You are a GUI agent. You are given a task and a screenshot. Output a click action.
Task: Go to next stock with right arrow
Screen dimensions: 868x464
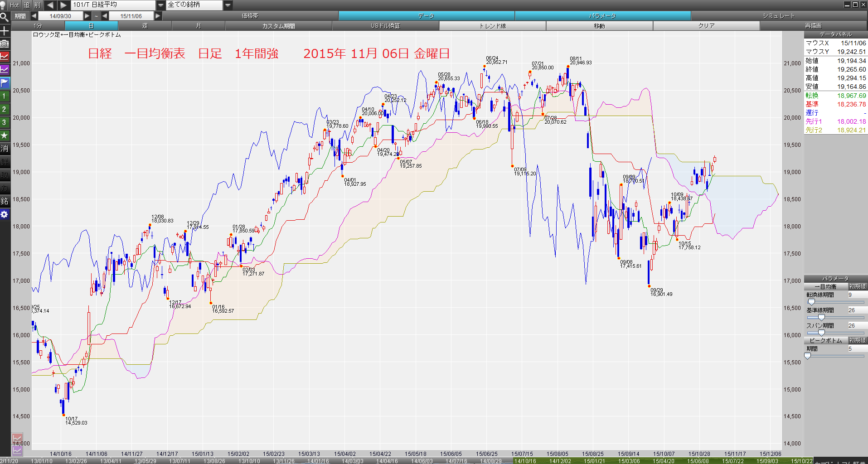[63, 5]
